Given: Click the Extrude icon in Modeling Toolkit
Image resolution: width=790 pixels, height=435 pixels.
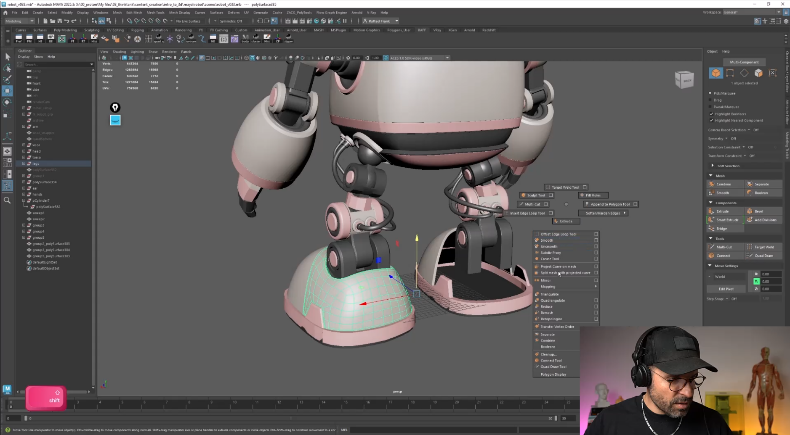Looking at the screenshot, I should [x=712, y=211].
